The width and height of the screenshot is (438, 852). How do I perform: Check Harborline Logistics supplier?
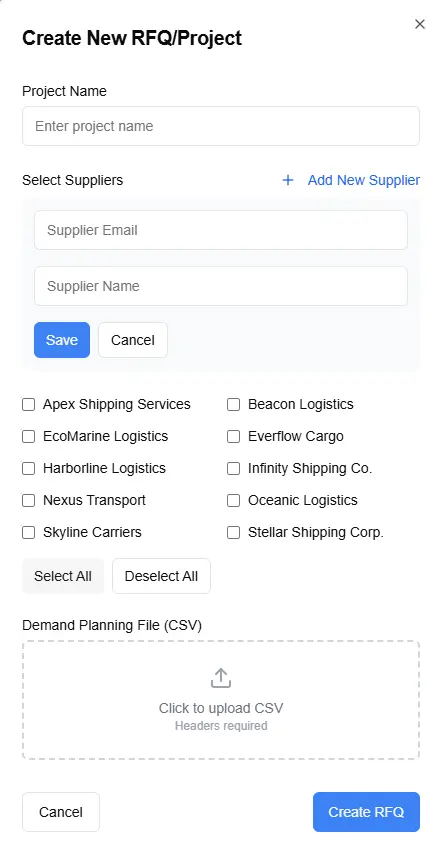click(28, 468)
